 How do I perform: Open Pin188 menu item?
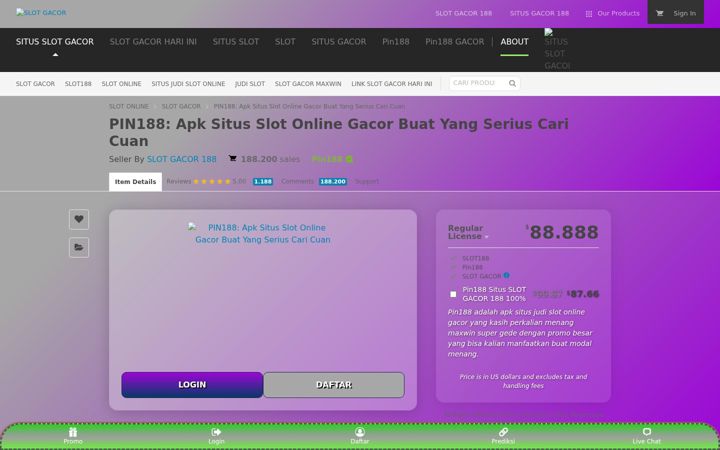tap(396, 42)
